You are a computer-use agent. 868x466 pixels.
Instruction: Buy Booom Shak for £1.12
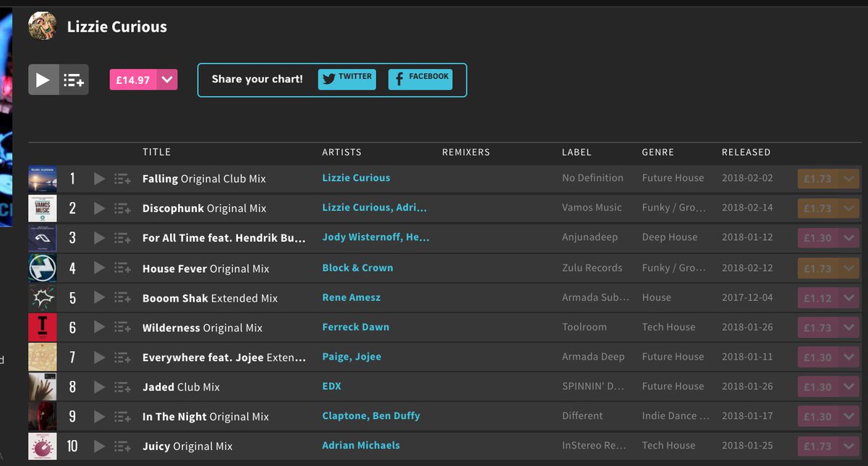[x=817, y=298]
